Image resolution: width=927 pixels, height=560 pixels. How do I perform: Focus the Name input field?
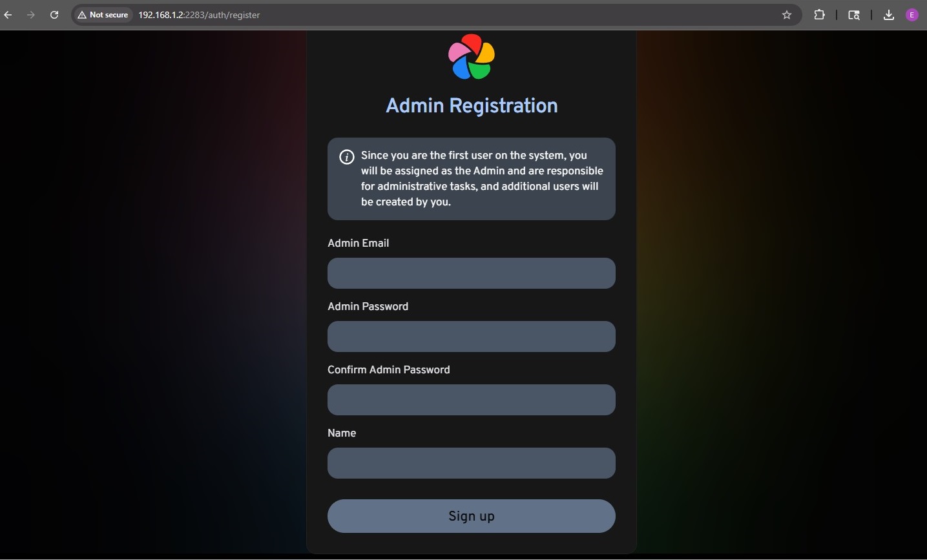(x=472, y=463)
